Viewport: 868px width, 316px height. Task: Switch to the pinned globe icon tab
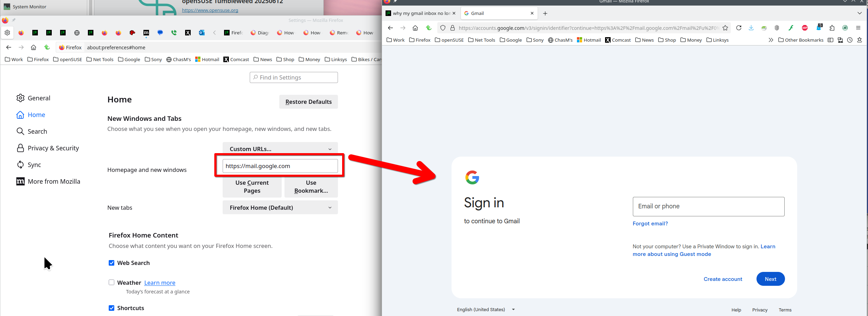click(77, 33)
